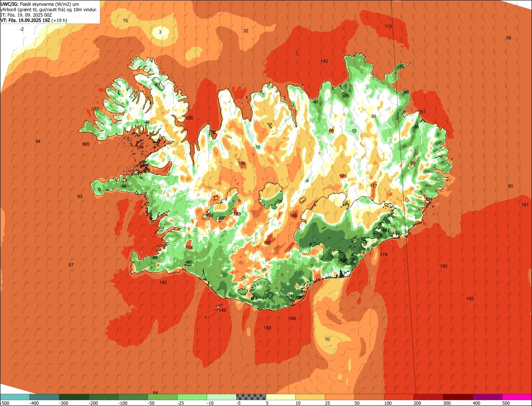This screenshot has height=406, width=532.
Task: Click the map value 149
Action: (x=293, y=216)
